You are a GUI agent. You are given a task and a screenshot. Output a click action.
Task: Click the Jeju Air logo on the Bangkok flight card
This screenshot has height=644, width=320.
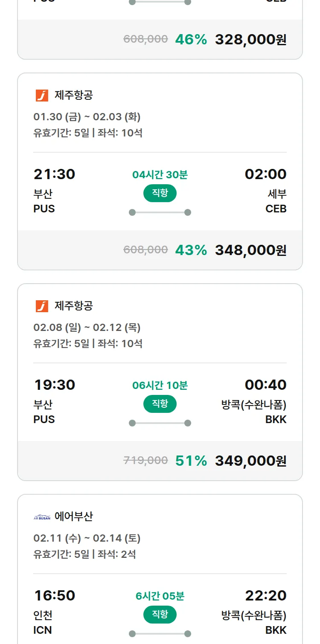(42, 306)
